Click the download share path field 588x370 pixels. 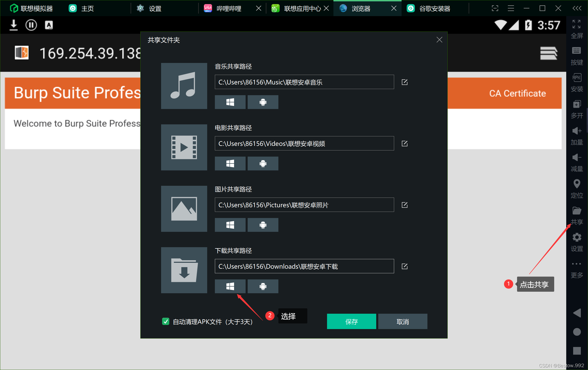[304, 266]
